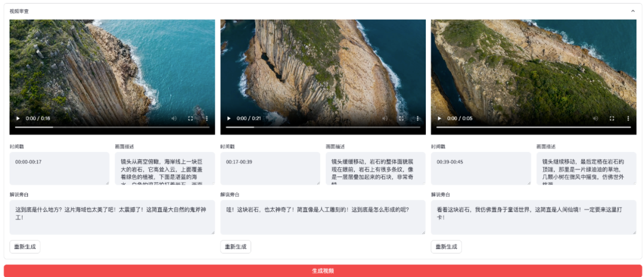644x277 pixels.
Task: Click 重新生成 under the first clip
Action: [25, 247]
